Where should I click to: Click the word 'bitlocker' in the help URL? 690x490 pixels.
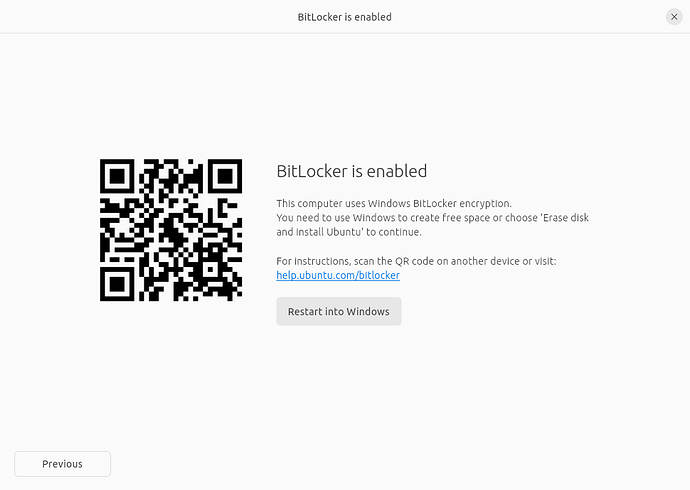point(379,275)
